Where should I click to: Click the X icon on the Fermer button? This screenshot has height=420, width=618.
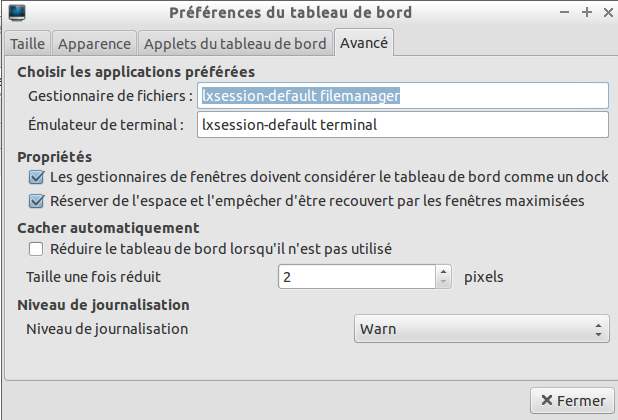point(547,400)
